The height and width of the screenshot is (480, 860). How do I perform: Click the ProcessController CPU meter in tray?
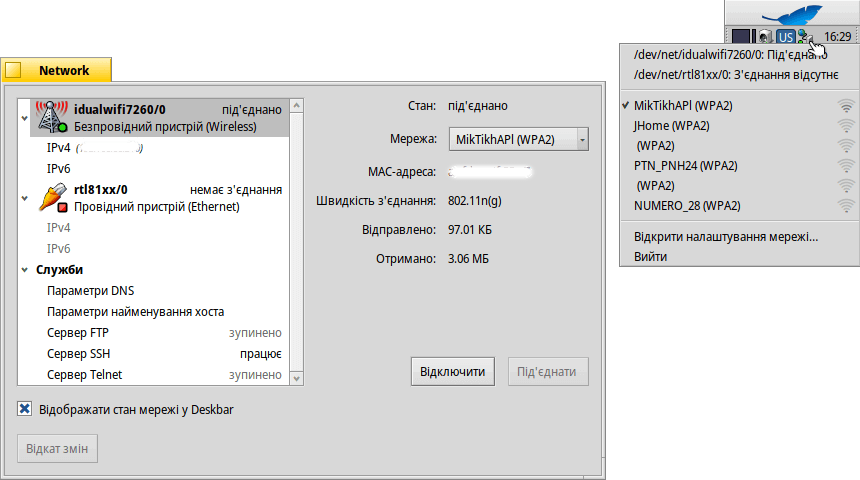coord(744,37)
